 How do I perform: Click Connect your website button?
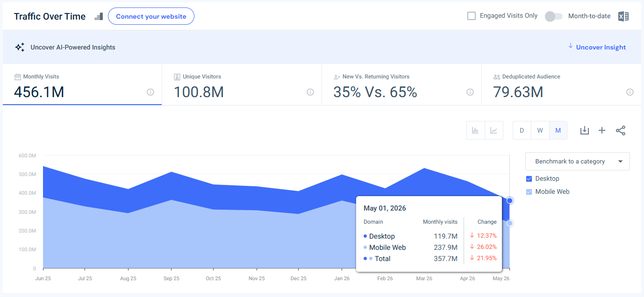coord(151,16)
